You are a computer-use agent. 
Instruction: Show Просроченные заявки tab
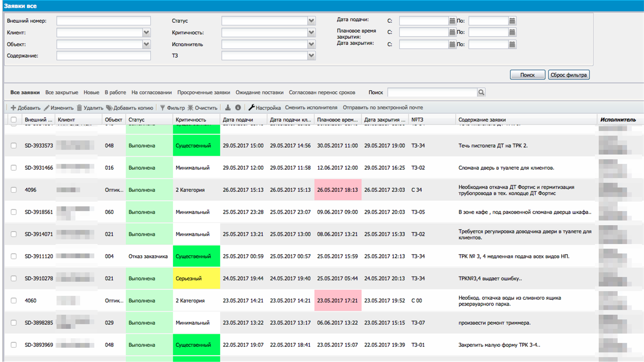tap(203, 93)
